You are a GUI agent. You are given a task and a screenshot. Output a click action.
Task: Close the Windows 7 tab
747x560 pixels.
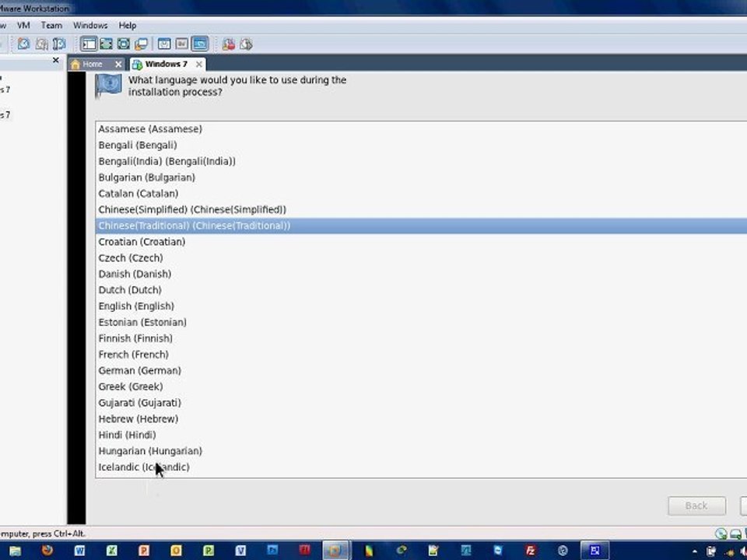pyautogui.click(x=199, y=64)
